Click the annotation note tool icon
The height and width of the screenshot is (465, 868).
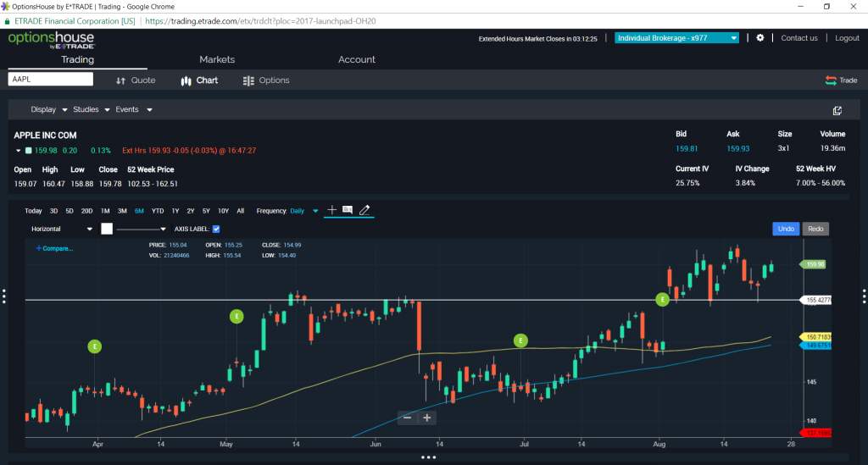click(x=348, y=209)
